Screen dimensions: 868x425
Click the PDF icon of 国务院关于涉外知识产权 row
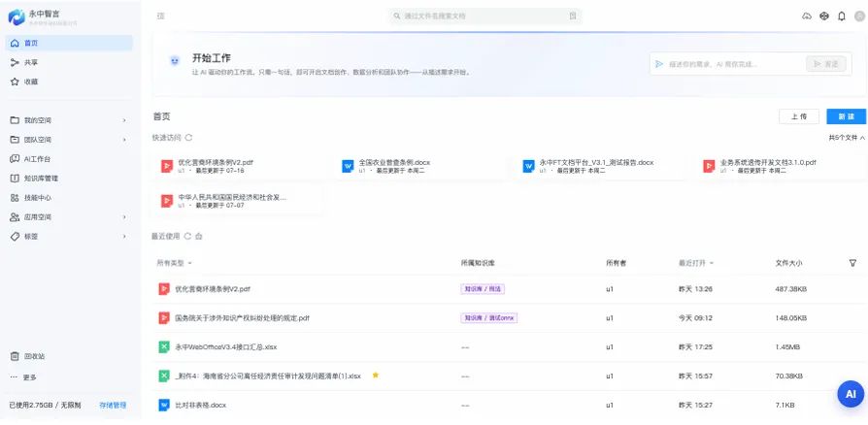tap(164, 317)
